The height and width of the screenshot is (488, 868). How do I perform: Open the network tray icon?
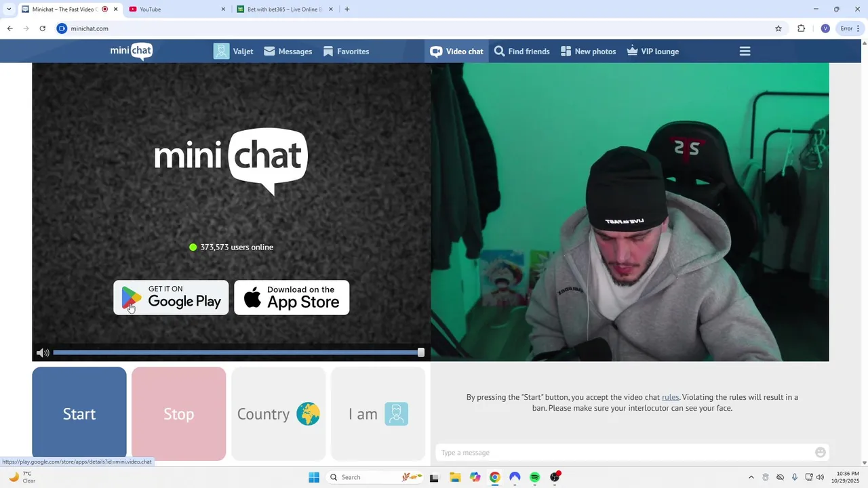(809, 477)
